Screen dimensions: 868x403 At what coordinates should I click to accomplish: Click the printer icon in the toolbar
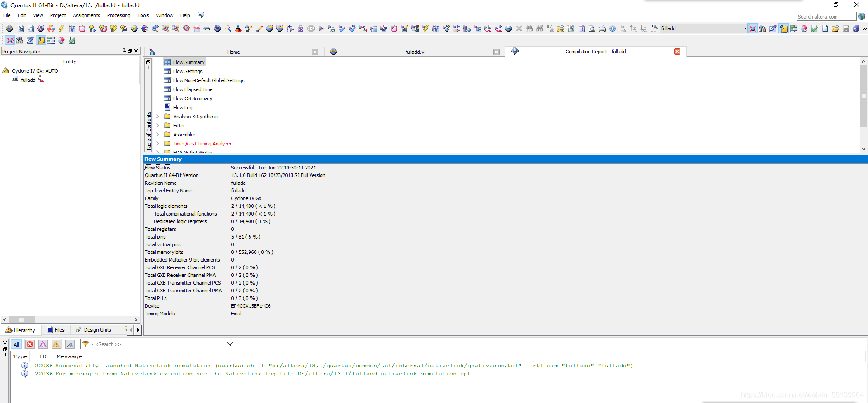(602, 28)
